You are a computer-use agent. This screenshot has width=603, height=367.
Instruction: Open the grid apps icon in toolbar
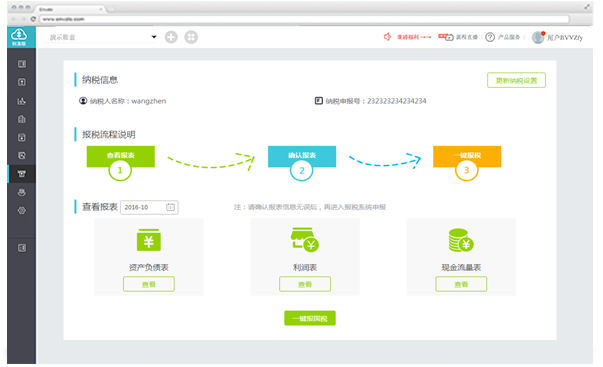point(191,37)
